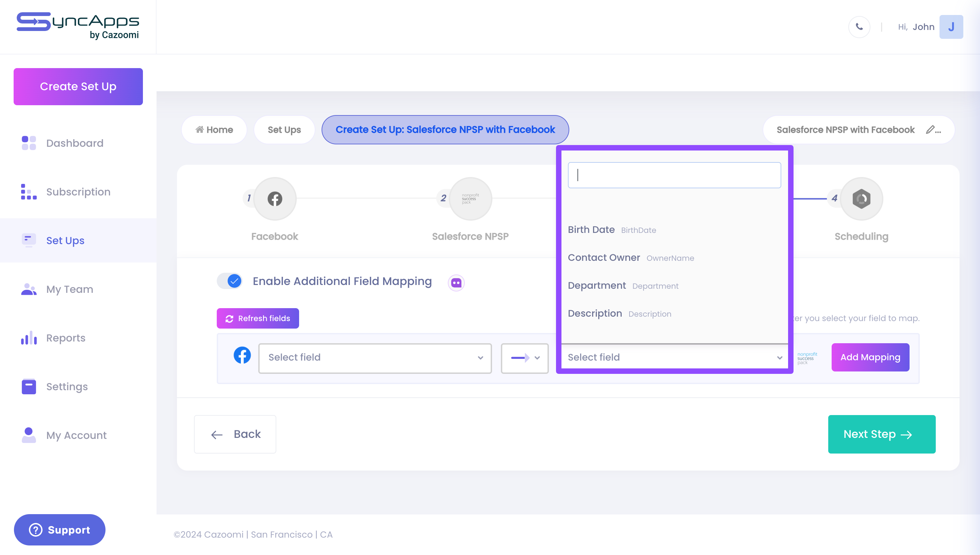980x555 pixels.
Task: Click the SyncApps by Cazoomi logo
Action: [x=78, y=26]
